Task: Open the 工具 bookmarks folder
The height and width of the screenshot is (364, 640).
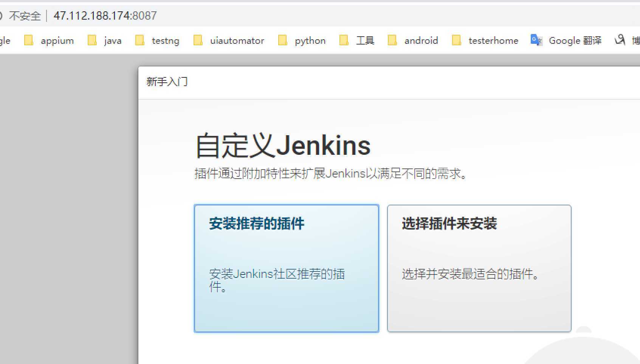Action: (x=357, y=40)
